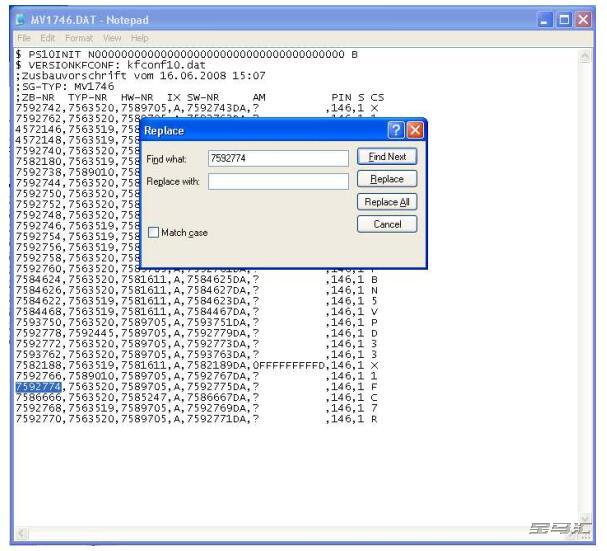Toggle the Match case checkbox
Image resolution: width=607 pixels, height=551 pixels.
(x=153, y=232)
